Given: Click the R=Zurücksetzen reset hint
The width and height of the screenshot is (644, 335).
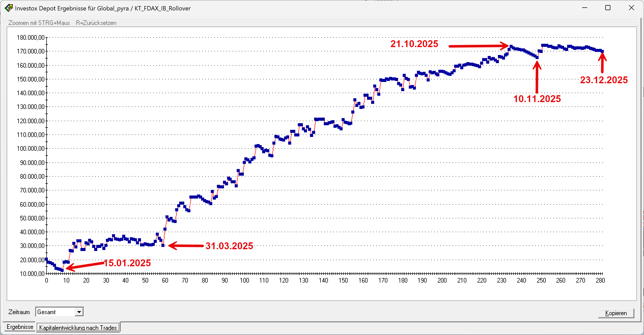Looking at the screenshot, I should 96,23.
